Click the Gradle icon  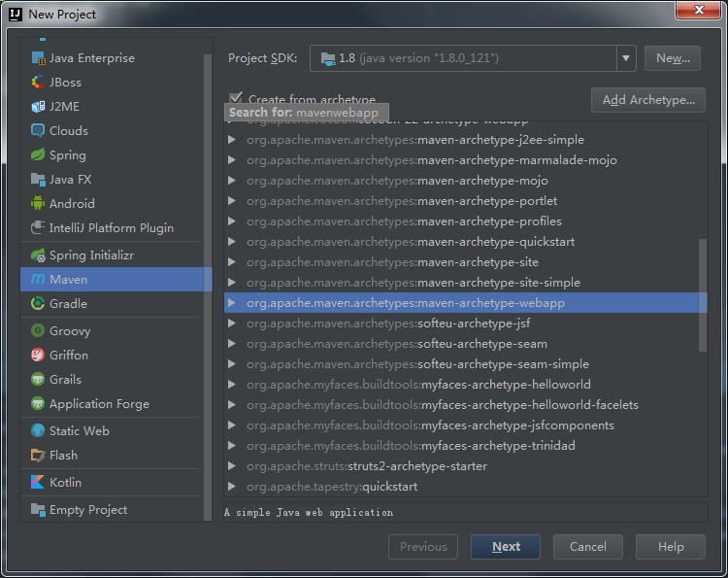38,303
